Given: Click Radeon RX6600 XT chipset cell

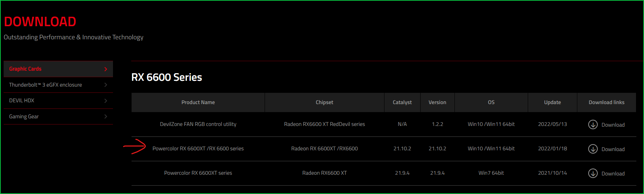Looking at the screenshot, I should [x=324, y=173].
